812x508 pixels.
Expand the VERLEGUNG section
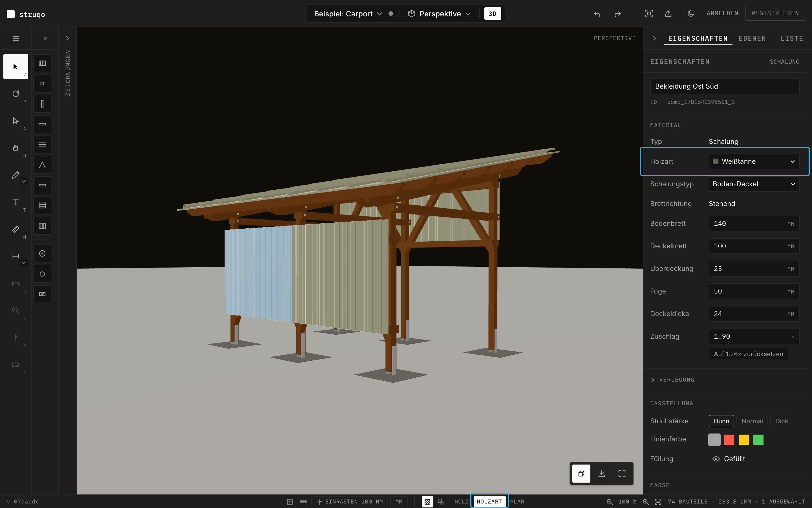[x=672, y=380]
